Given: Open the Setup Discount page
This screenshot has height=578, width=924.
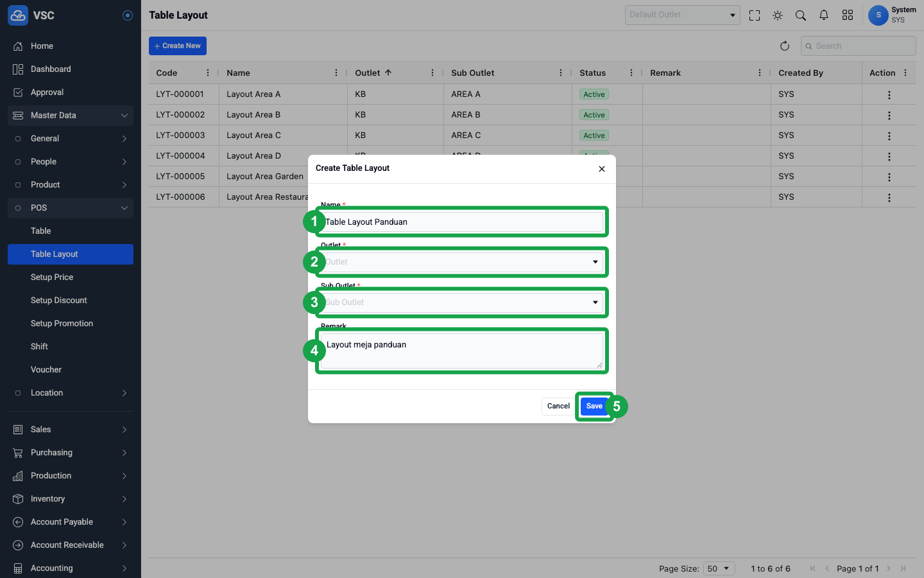Looking at the screenshot, I should [x=71, y=301].
